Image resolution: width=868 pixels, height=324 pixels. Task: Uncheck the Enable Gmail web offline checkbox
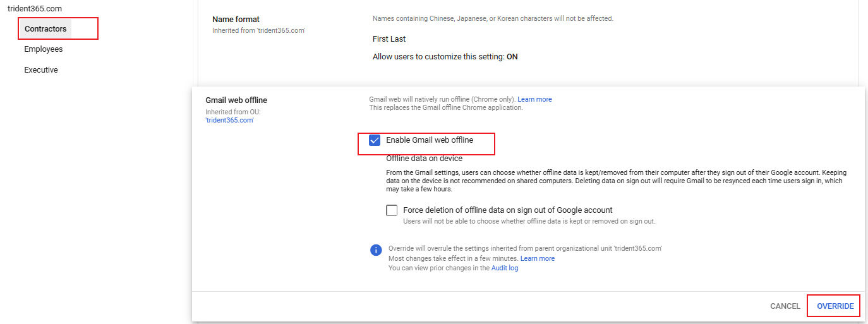(x=375, y=140)
